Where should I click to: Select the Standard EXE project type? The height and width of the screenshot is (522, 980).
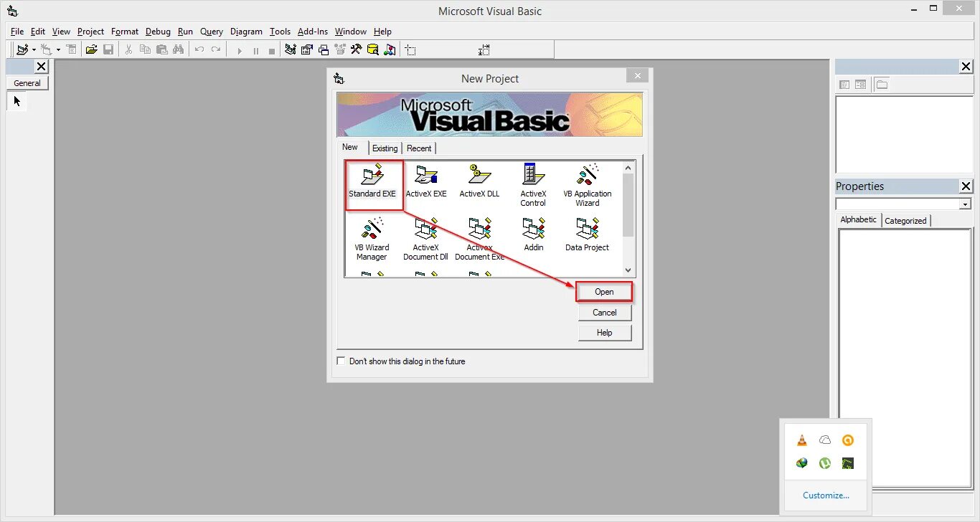(x=372, y=181)
